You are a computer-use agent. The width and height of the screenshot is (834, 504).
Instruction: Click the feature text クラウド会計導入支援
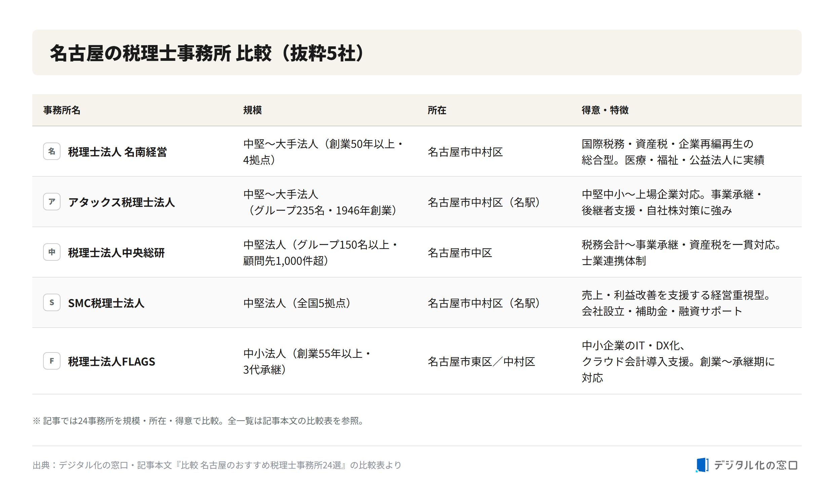coord(636,362)
